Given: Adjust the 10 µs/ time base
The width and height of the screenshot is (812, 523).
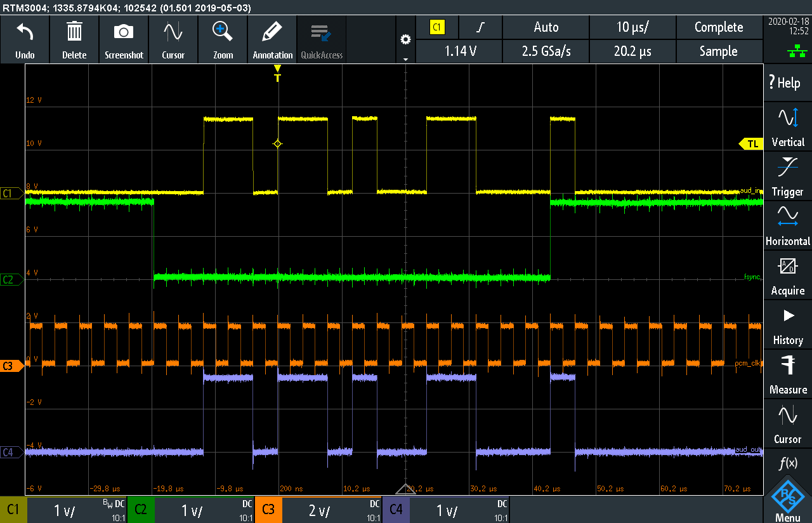Looking at the screenshot, I should [x=632, y=27].
